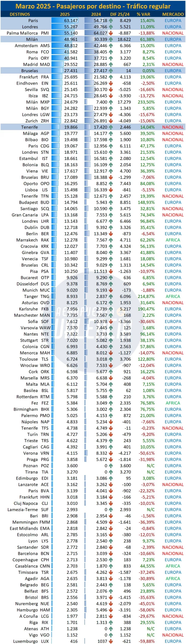The height and width of the screenshot is (644, 186).
Task: Click the DIF 25/24 column header
Action: point(120,14)
